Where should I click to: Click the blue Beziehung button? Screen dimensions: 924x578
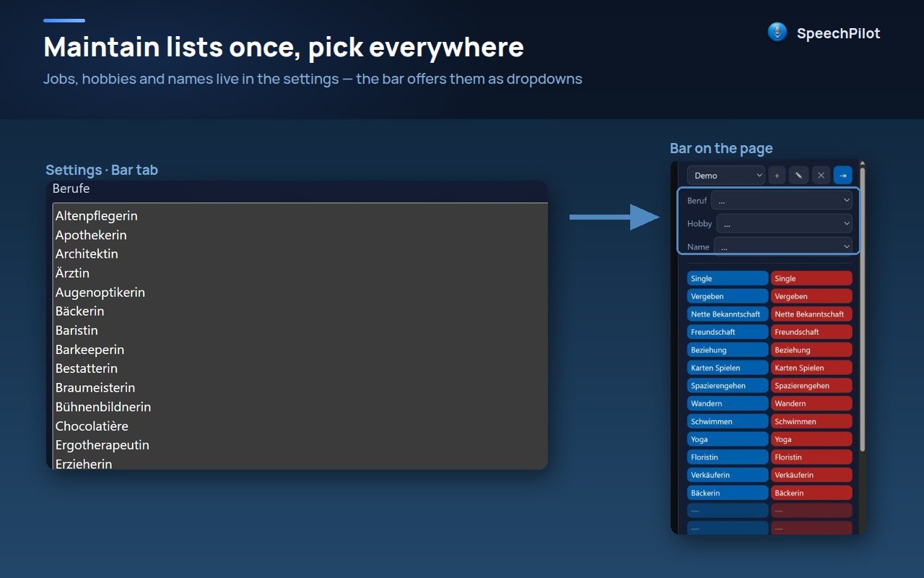(728, 350)
